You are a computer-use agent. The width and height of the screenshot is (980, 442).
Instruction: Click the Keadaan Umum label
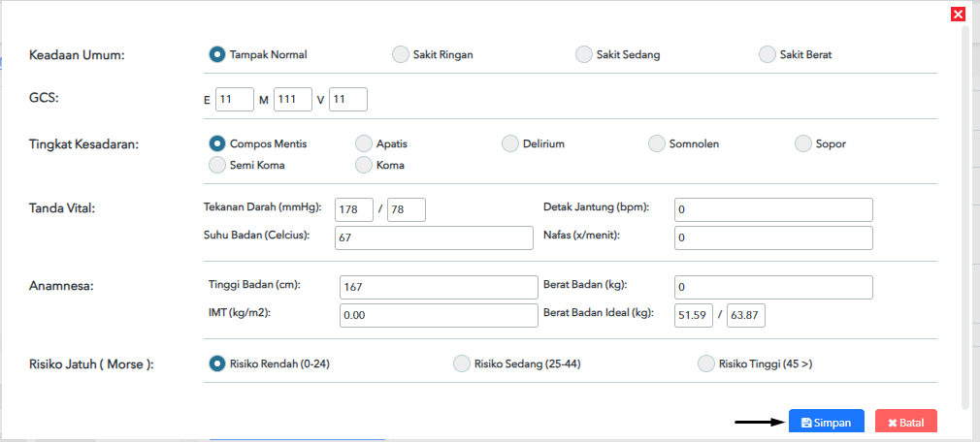(x=78, y=55)
